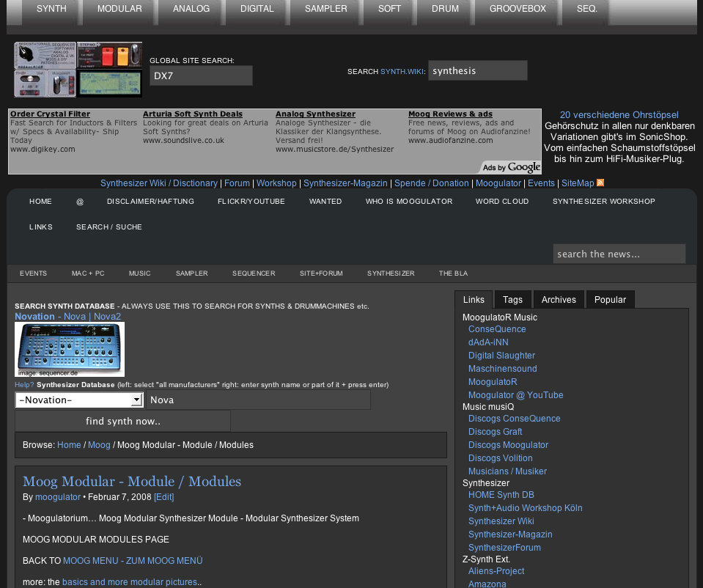Select the MAC + PC category
This screenshot has height=588, width=703.
click(88, 273)
